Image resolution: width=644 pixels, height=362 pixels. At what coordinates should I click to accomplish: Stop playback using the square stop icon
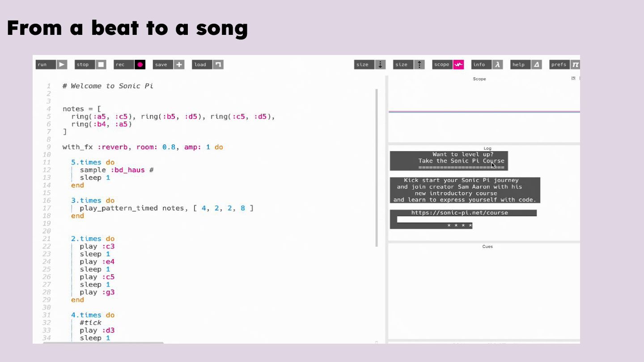(101, 64)
